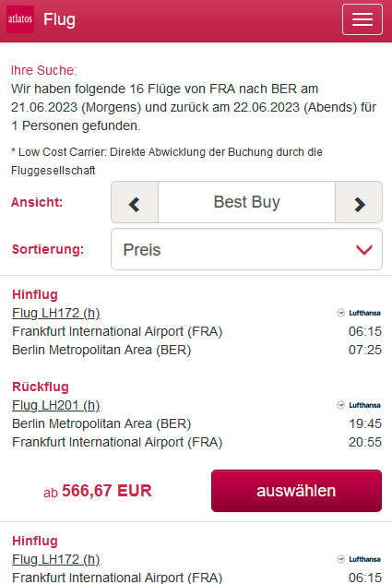Screen dimensions: 392x584
Task: Open the Preis sorting dropdown
Action: (246, 249)
